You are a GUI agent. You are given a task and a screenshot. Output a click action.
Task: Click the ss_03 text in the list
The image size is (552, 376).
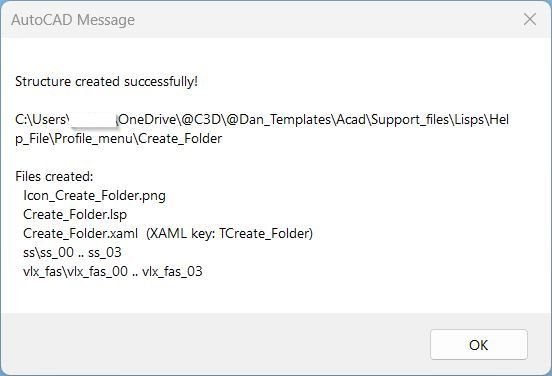[x=105, y=252]
